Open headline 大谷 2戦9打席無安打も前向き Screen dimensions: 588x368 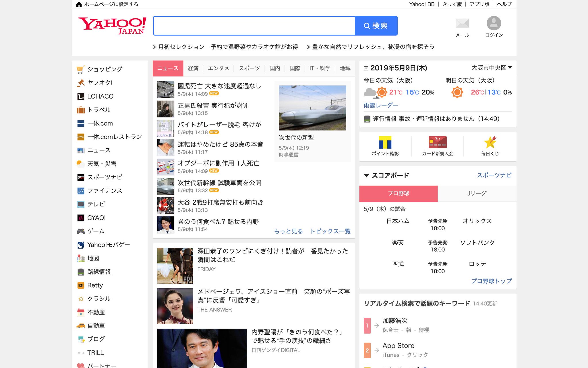coord(220,202)
